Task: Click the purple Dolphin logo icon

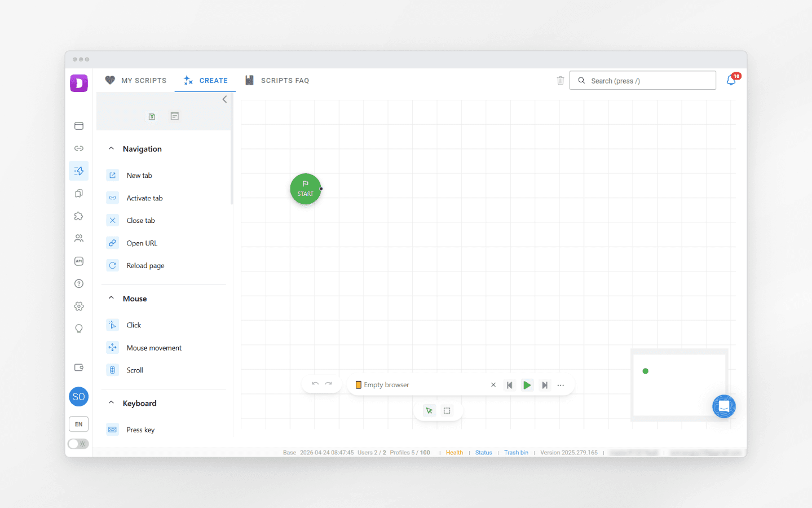Action: tap(79, 83)
